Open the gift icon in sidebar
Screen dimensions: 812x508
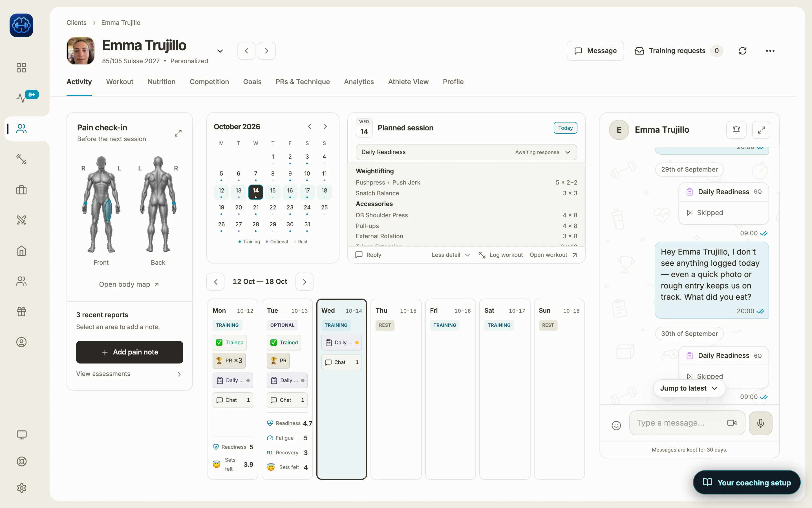tap(21, 312)
